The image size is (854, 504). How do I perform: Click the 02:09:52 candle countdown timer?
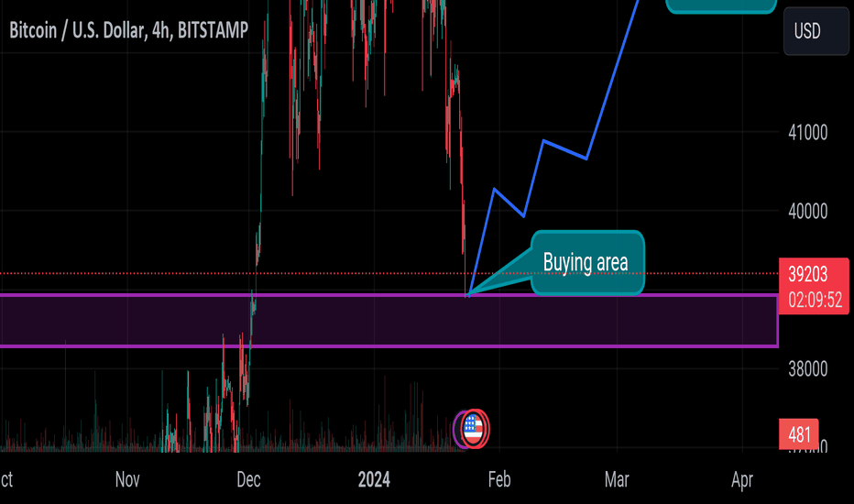click(x=815, y=300)
